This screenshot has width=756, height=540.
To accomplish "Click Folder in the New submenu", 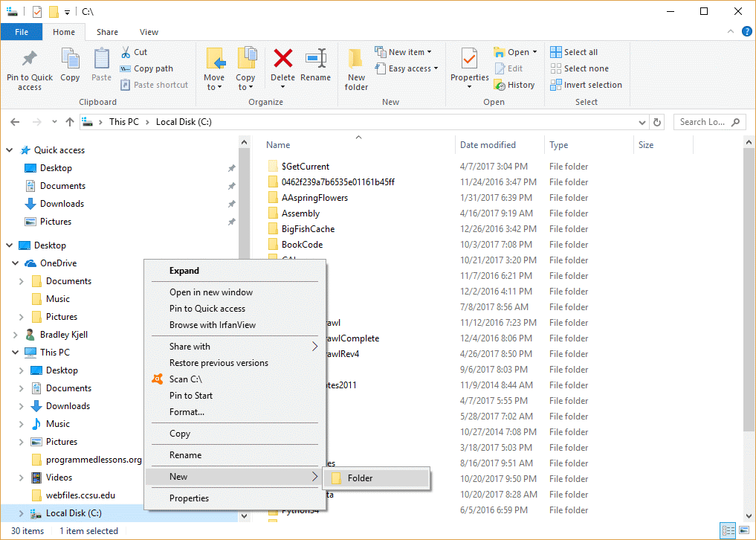I will click(377, 478).
